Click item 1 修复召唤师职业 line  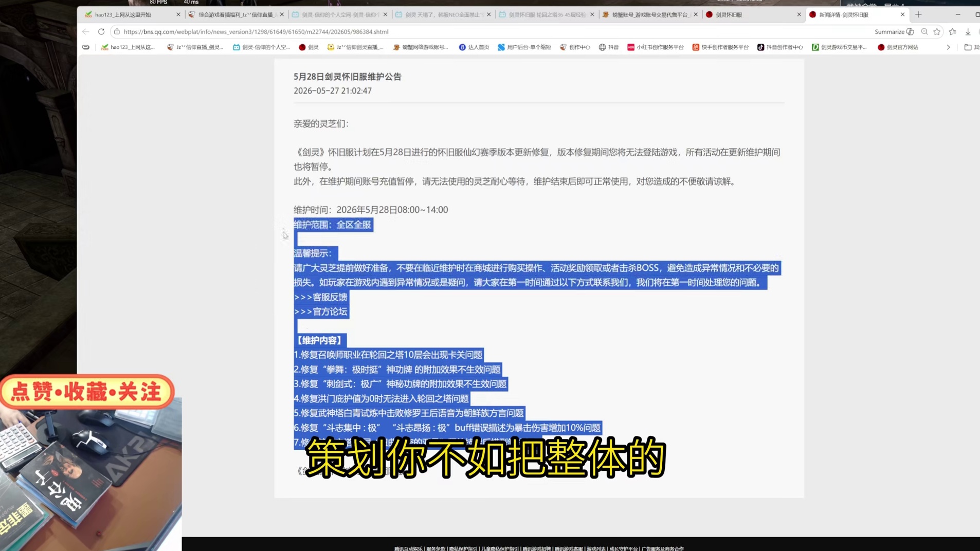tap(388, 355)
